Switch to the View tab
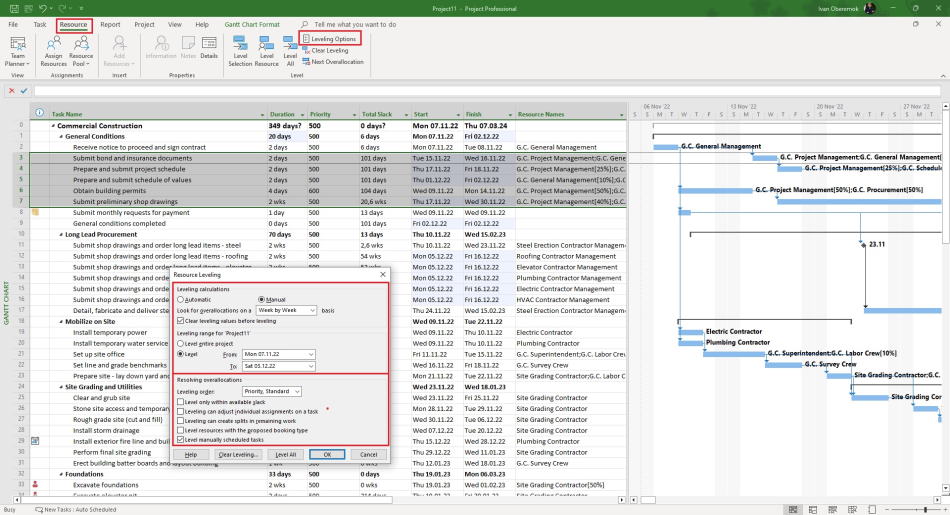The height and width of the screenshot is (515, 950). [175, 25]
